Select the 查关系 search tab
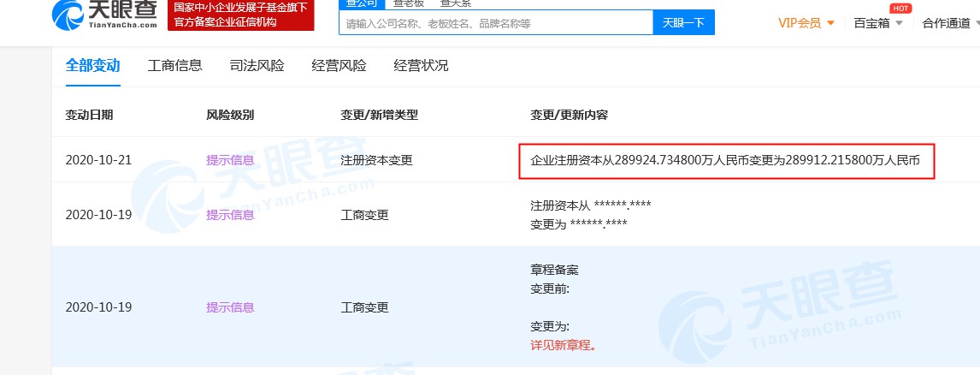 point(455,3)
